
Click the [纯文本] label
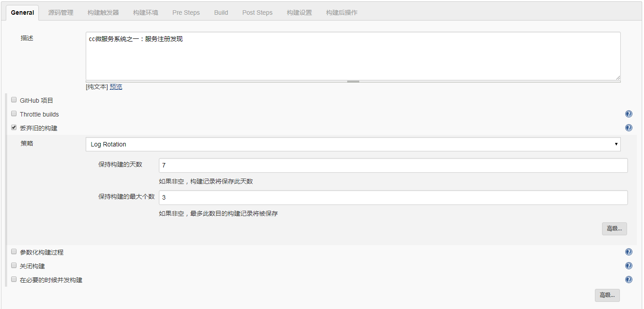click(x=97, y=87)
